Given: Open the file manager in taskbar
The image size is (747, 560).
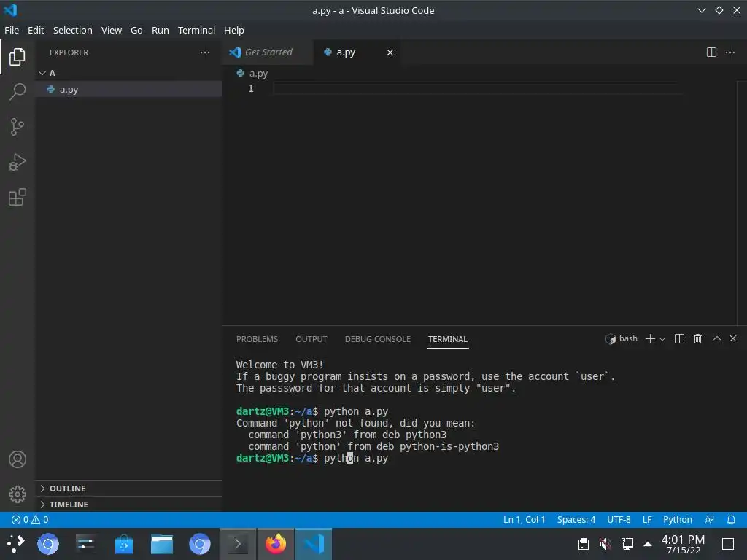Looking at the screenshot, I should (162, 544).
